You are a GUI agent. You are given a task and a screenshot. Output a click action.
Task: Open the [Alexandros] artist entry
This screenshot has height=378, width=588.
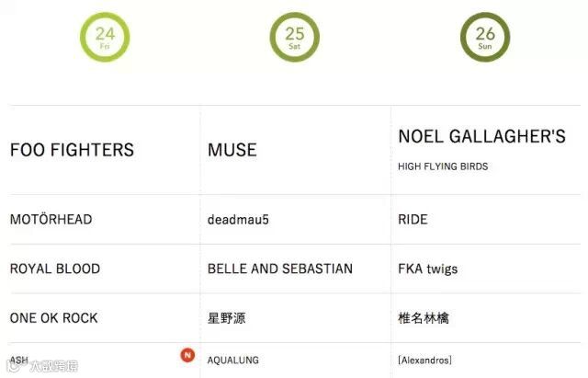[424, 361]
